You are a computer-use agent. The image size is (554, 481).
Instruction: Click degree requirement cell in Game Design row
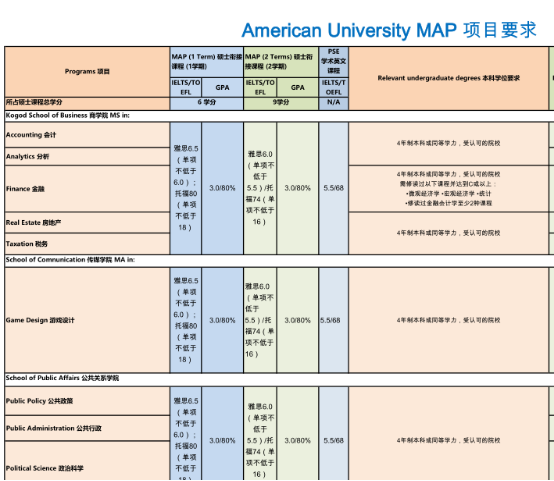click(x=449, y=320)
